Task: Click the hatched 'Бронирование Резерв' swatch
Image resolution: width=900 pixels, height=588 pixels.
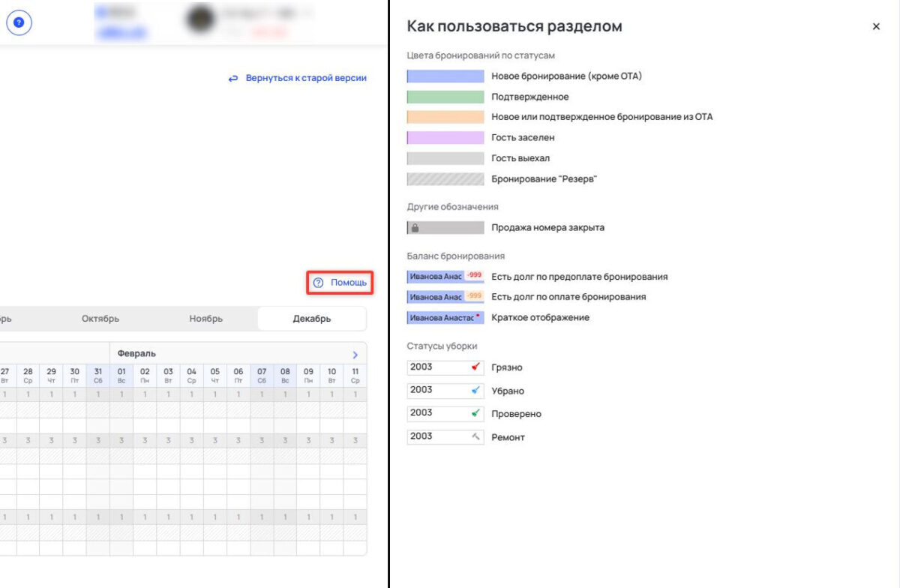Action: pos(444,178)
